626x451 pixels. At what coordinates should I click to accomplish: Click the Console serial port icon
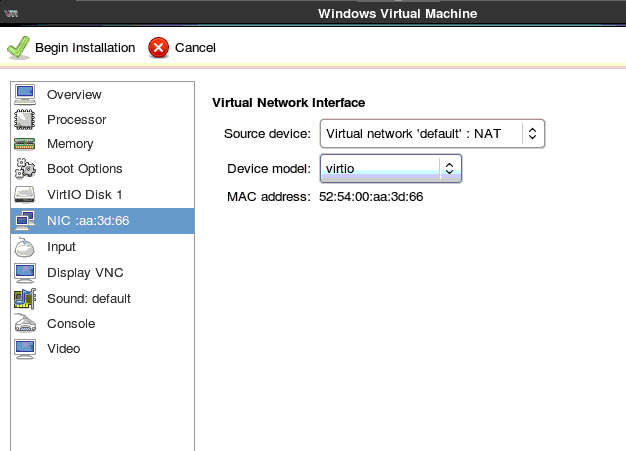26,323
